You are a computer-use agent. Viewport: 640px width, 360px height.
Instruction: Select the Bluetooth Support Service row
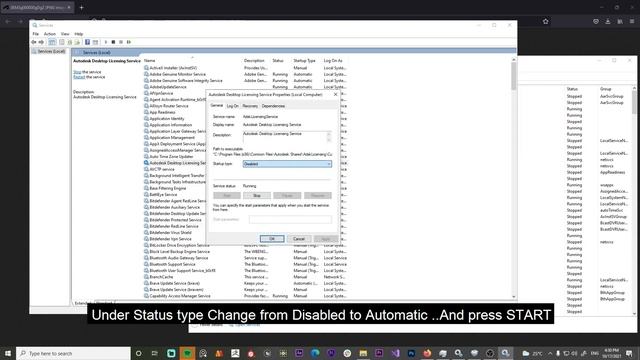pos(245,264)
